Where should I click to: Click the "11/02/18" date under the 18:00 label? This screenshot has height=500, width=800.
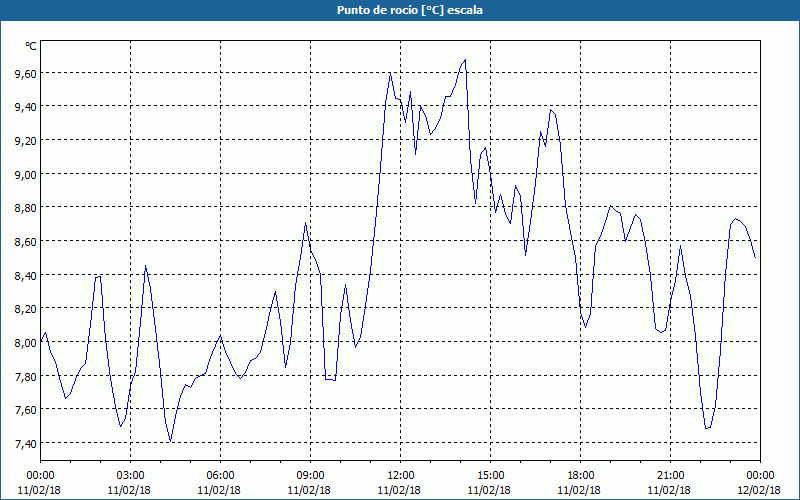pos(580,490)
